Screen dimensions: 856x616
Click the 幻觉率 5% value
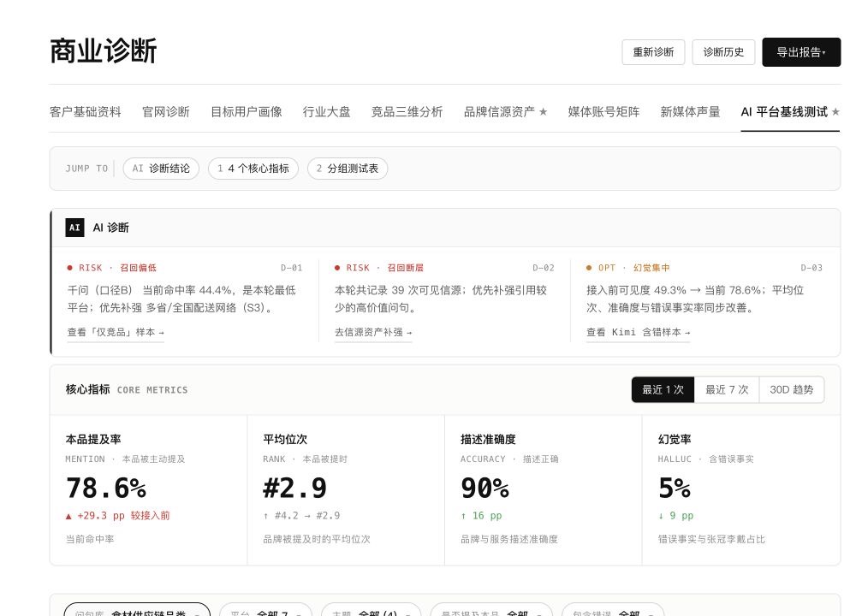tap(675, 488)
